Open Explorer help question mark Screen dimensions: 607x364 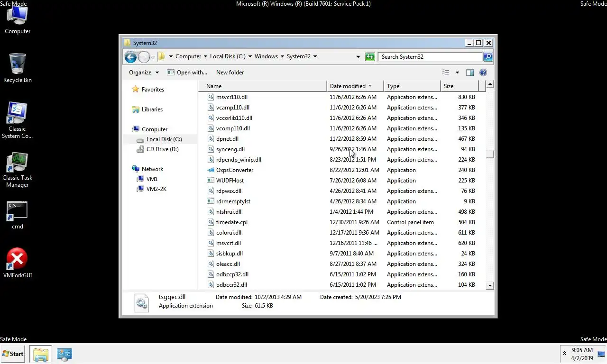point(483,73)
